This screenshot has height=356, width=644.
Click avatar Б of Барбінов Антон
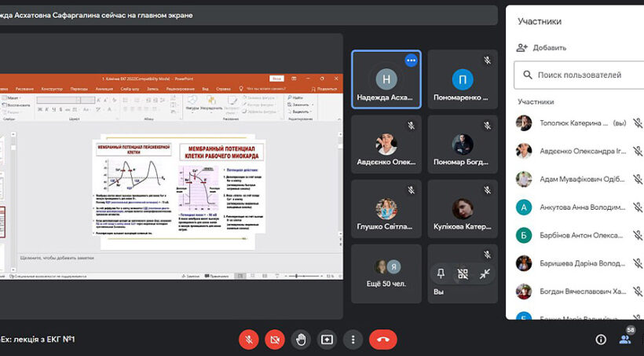point(524,235)
